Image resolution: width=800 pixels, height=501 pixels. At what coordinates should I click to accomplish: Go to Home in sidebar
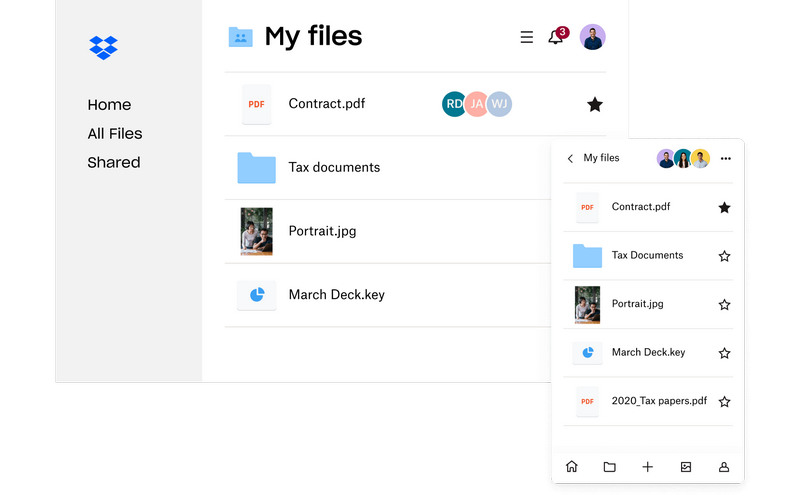click(109, 105)
